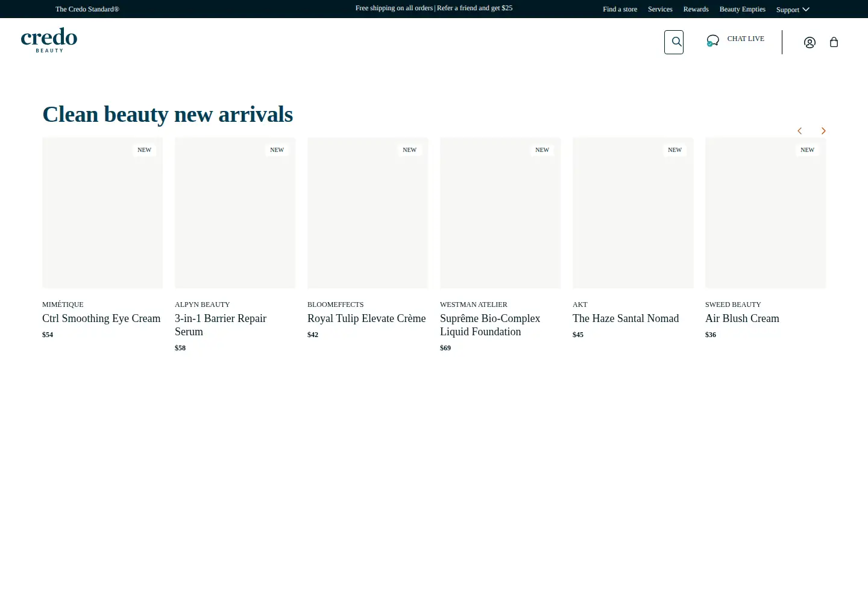This screenshot has height=603, width=868.
Task: Go to next new arrivals slide
Action: tap(823, 131)
